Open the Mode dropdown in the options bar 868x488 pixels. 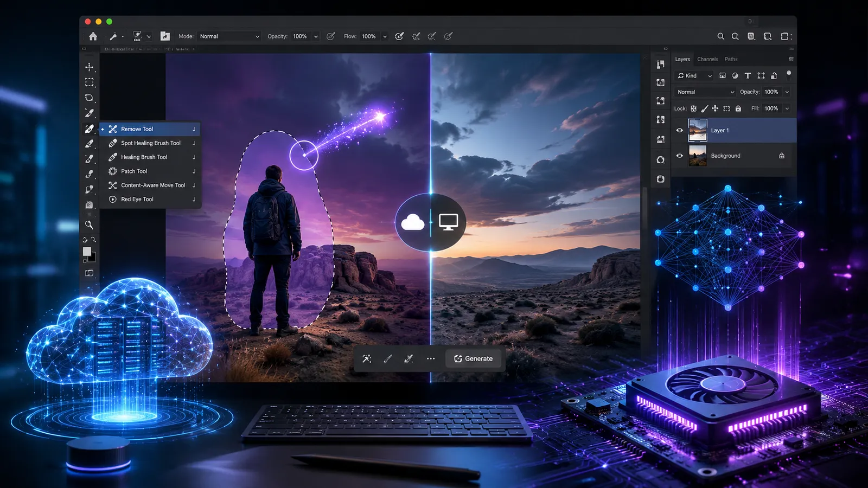click(x=229, y=36)
